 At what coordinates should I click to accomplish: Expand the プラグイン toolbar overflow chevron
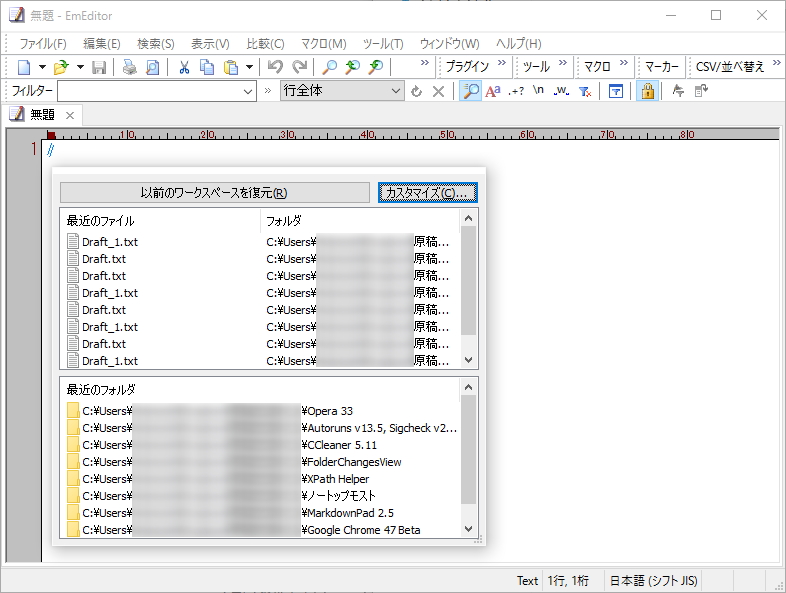pos(502,63)
